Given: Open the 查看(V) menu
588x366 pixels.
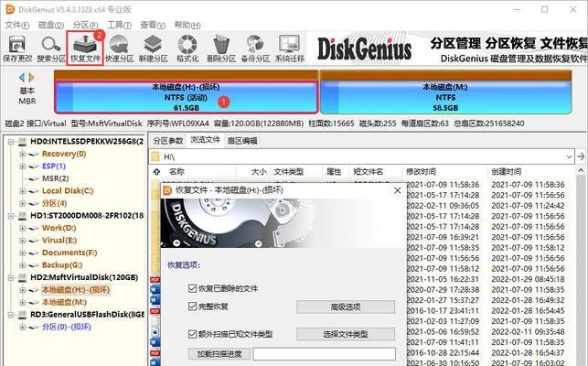Looking at the screenshot, I should click(153, 25).
